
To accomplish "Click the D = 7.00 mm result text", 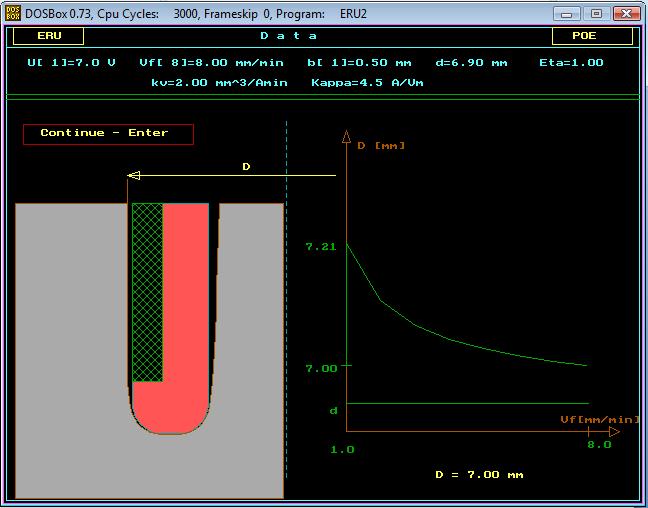I will coord(479,474).
